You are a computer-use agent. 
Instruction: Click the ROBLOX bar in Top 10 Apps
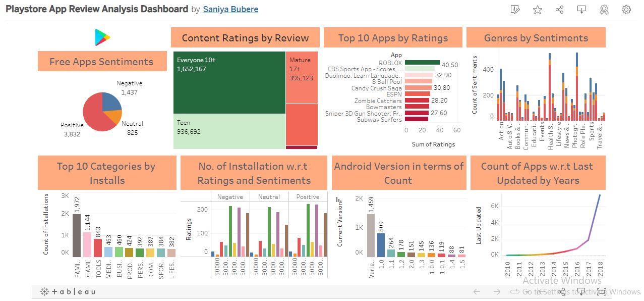422,63
